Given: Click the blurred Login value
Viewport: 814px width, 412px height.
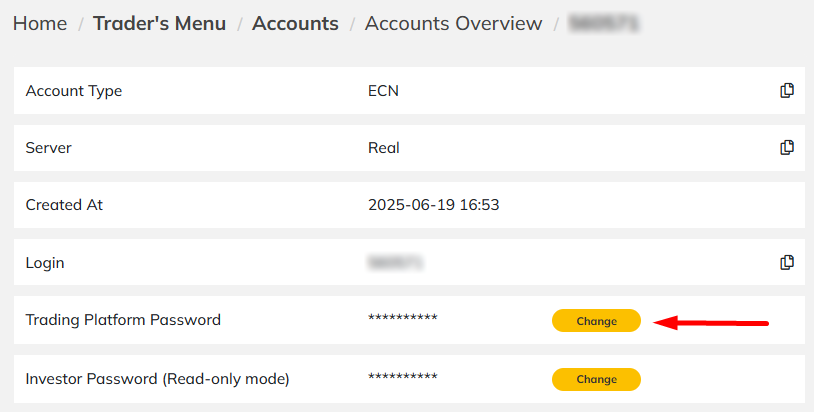Looking at the screenshot, I should 396,263.
